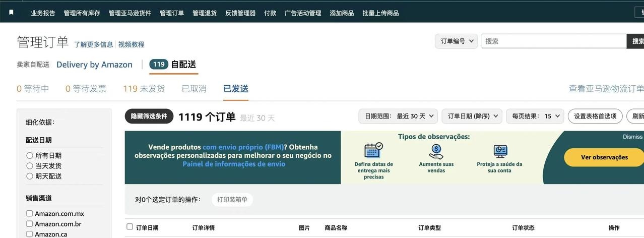Click the money hand icon above Aumente suas vendas
The height and width of the screenshot is (238, 644).
[436, 151]
